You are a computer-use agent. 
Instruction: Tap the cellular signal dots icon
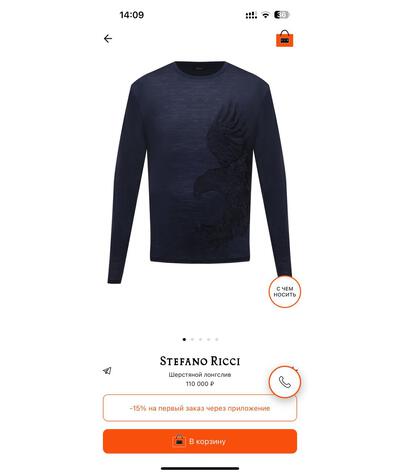pyautogui.click(x=251, y=15)
